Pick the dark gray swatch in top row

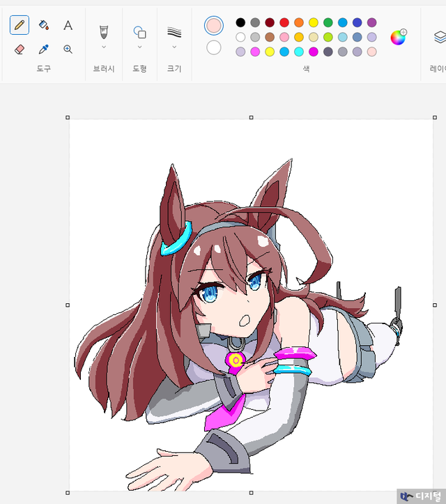click(255, 22)
